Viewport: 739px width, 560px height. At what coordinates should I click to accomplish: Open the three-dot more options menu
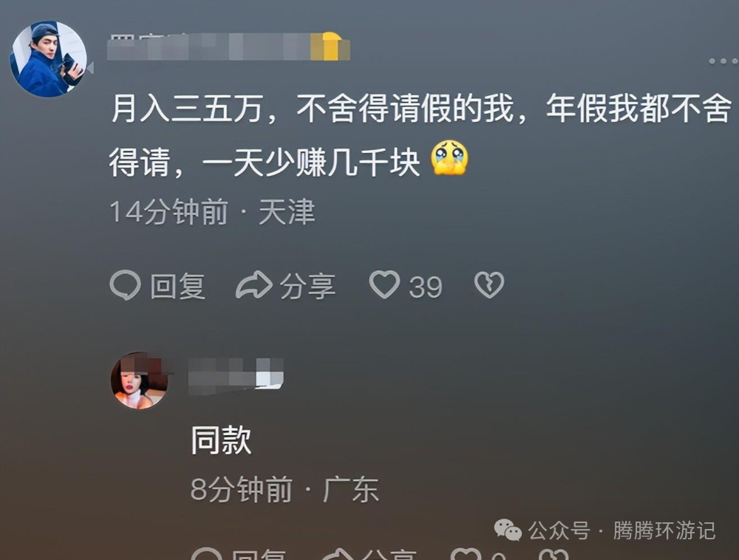click(x=723, y=61)
